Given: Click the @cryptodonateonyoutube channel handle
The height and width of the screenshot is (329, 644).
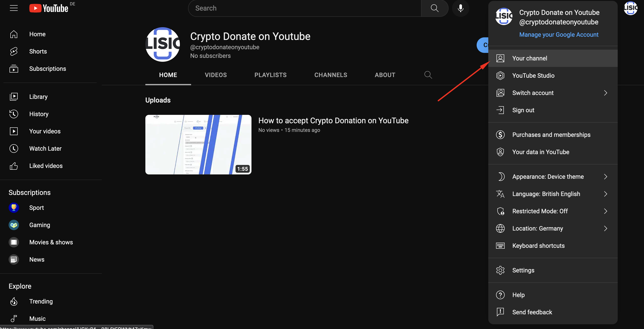Looking at the screenshot, I should (225, 47).
